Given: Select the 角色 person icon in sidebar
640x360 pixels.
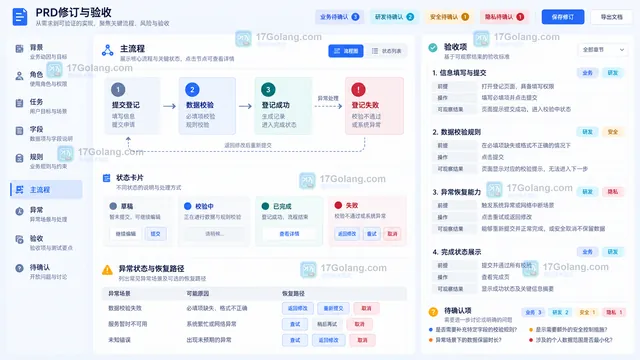Looking at the screenshot, I should coord(19,76).
